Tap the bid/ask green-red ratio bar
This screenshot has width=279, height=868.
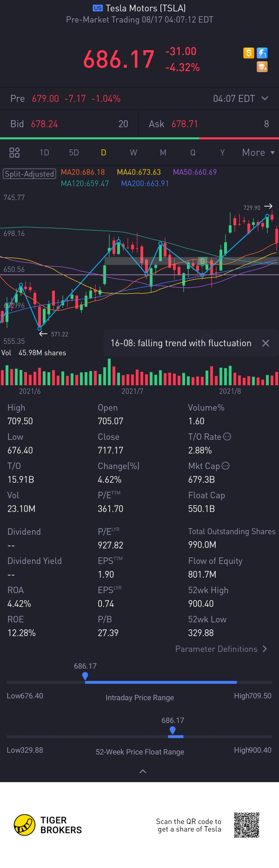coord(139,138)
